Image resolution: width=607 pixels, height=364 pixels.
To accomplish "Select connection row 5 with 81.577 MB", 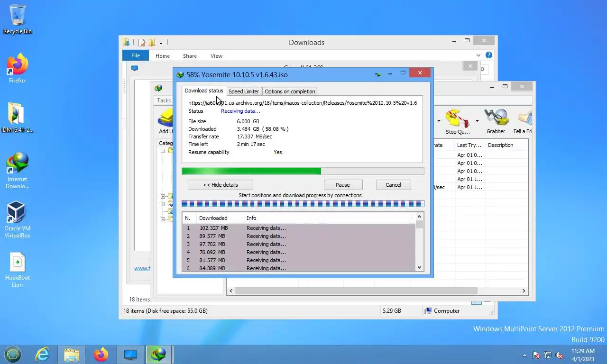I will coord(299,260).
